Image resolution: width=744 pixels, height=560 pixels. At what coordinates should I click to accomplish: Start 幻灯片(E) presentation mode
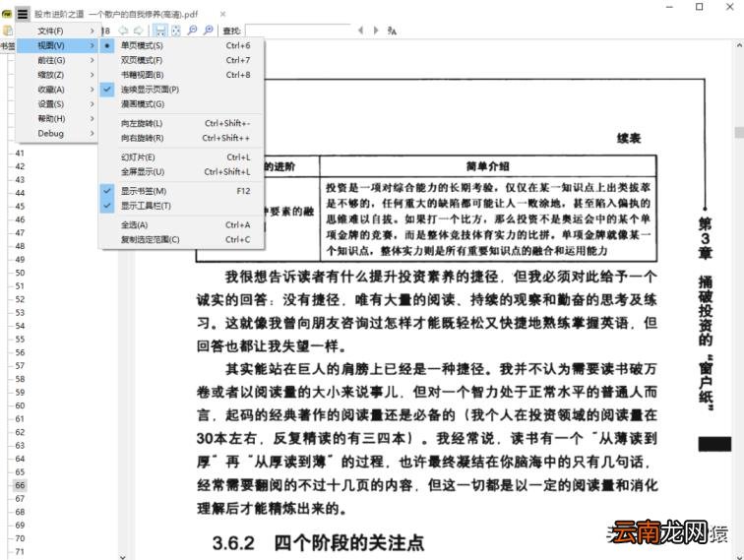pyautogui.click(x=181, y=157)
